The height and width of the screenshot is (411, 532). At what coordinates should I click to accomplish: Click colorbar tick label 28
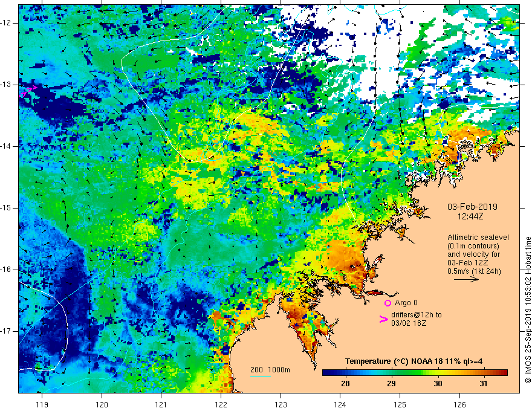(345, 384)
